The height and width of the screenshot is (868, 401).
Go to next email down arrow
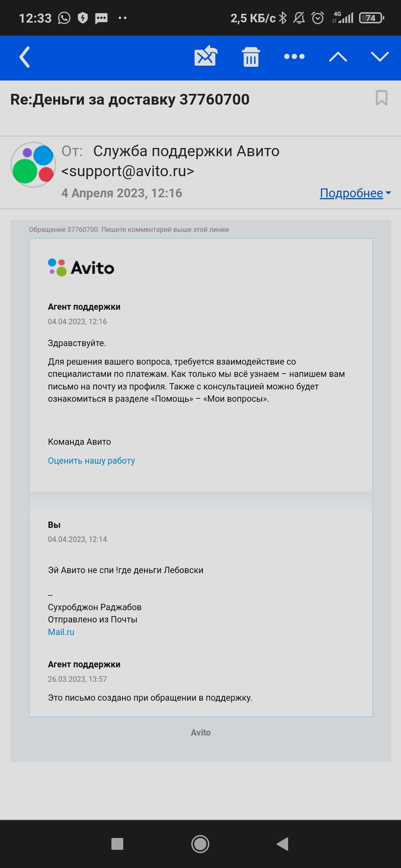click(380, 57)
